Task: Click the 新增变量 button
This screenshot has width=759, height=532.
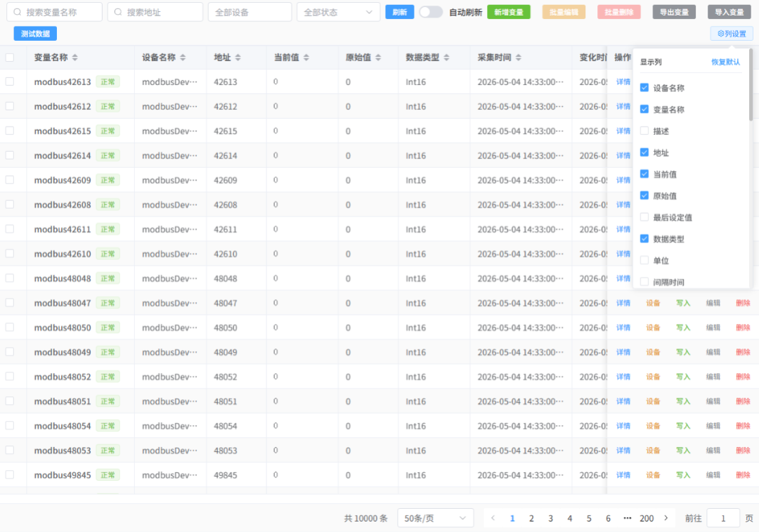Action: coord(509,12)
